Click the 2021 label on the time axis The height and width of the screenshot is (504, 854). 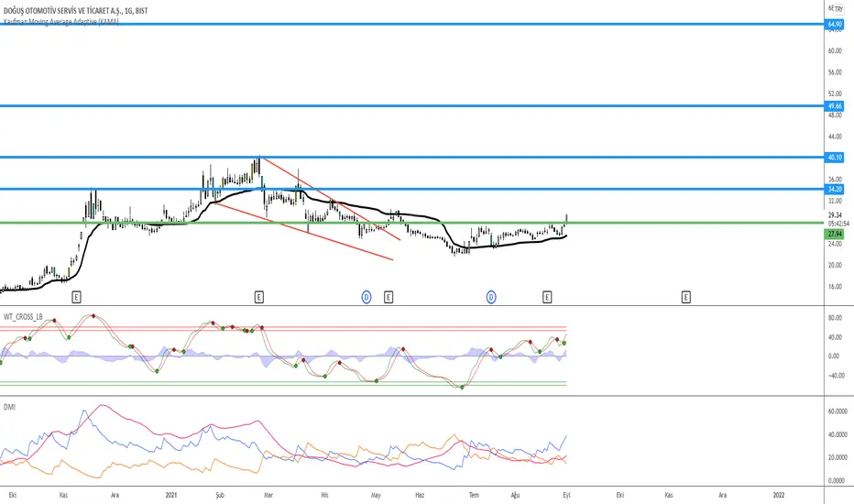pyautogui.click(x=171, y=495)
